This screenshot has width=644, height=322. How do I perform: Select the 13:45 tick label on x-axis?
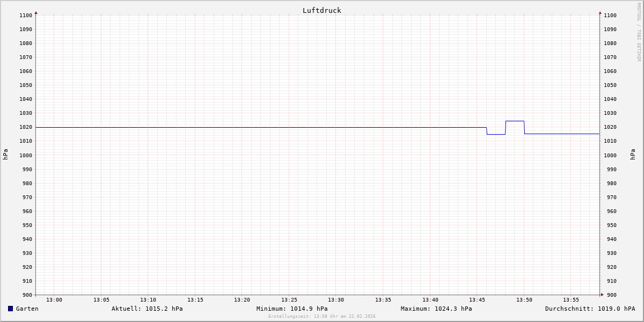click(477, 300)
